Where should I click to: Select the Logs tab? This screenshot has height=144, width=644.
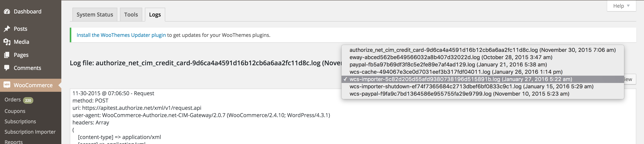(155, 15)
